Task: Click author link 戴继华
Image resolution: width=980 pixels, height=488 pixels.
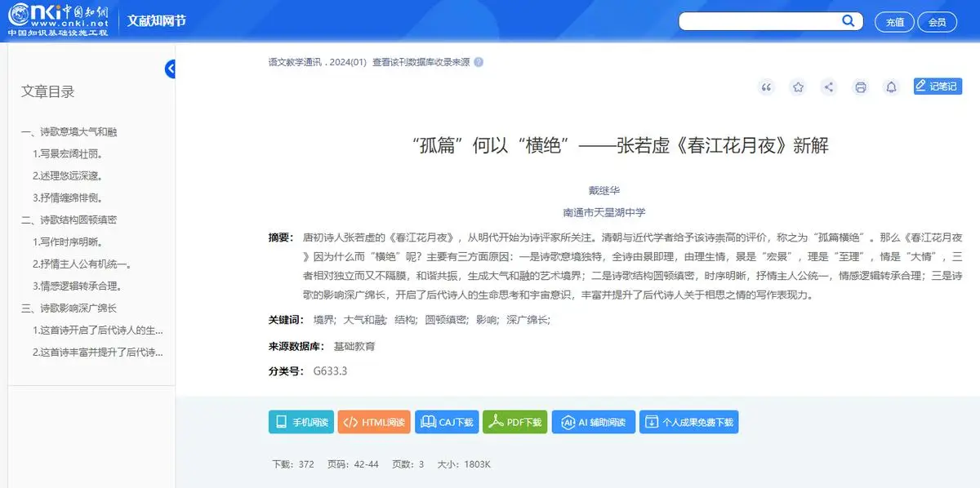Action: [x=604, y=190]
